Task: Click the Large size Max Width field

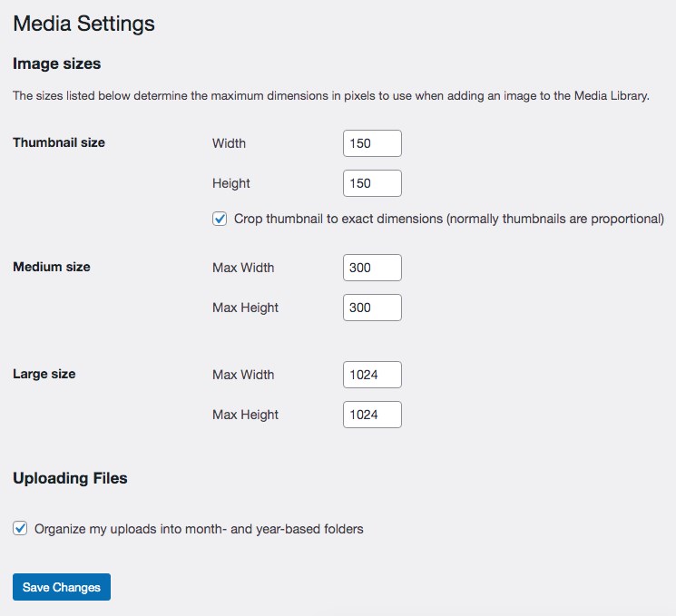Action: point(372,375)
